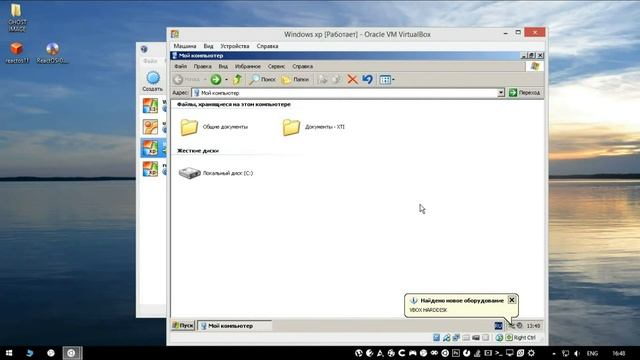Select the Документы - XTI folder

(x=313, y=127)
